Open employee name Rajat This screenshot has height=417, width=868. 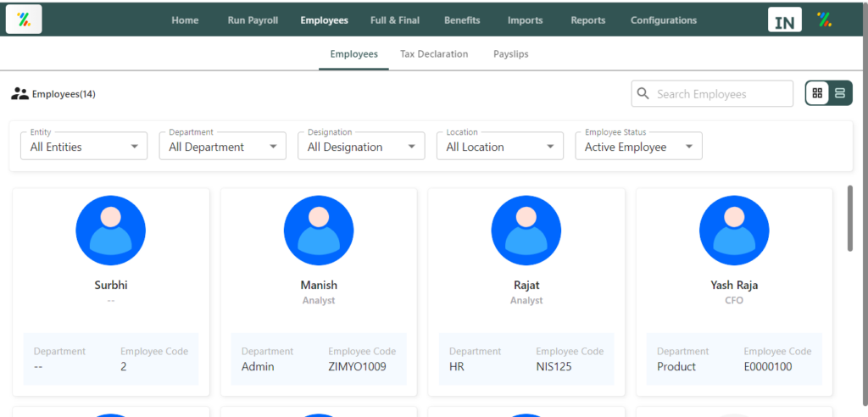(x=526, y=285)
